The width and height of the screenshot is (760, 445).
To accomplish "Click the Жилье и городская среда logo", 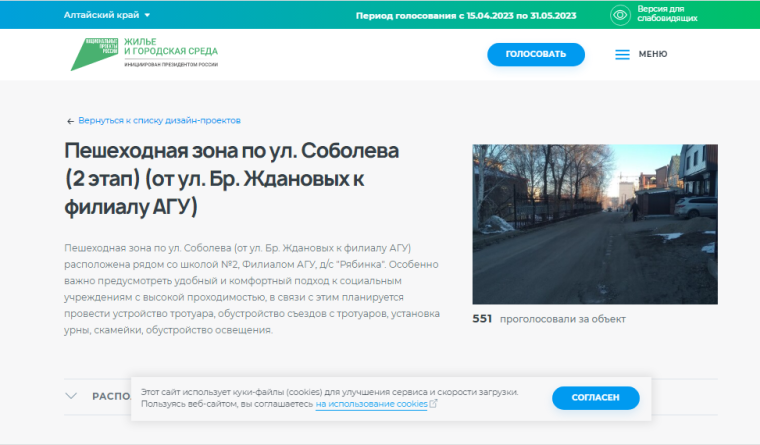I will point(144,54).
